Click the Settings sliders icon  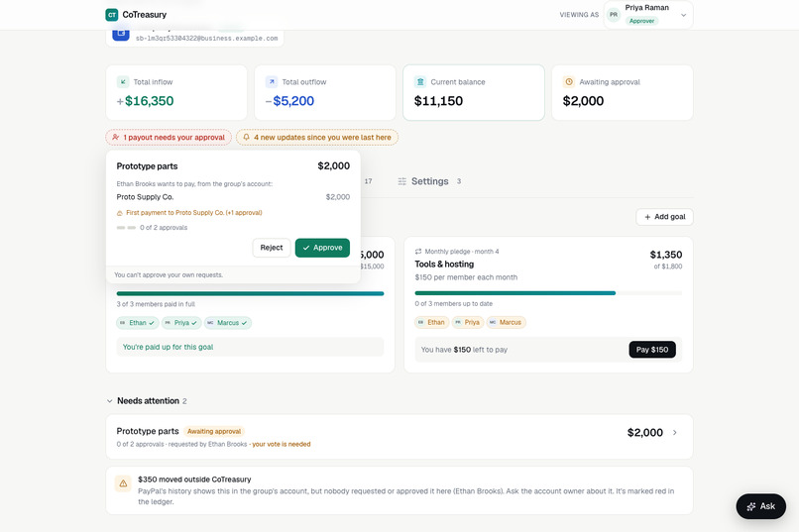click(402, 181)
